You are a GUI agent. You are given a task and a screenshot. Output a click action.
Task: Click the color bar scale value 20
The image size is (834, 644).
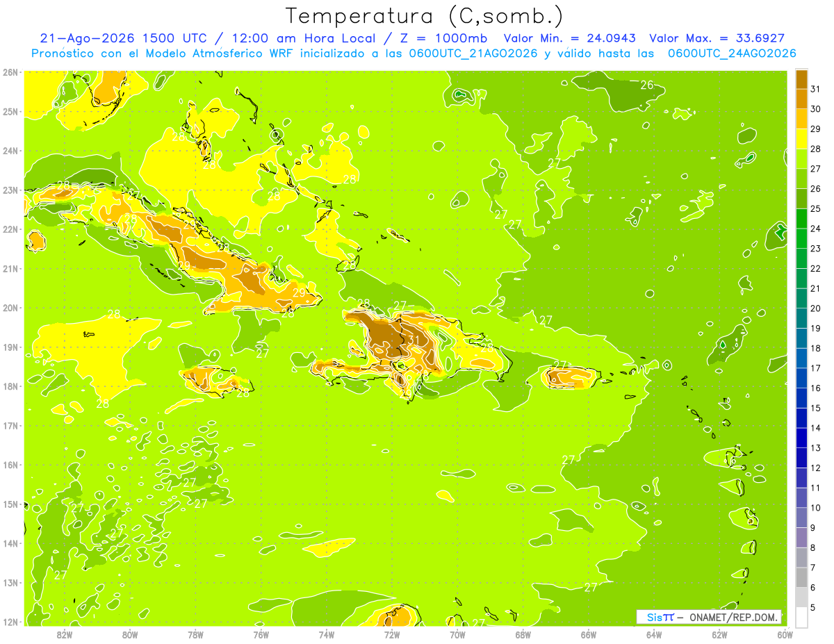click(816, 308)
